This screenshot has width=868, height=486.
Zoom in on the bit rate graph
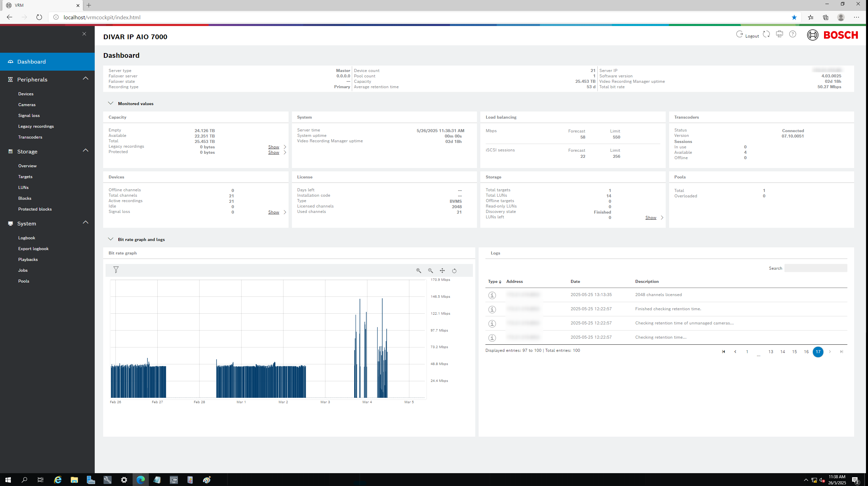click(418, 271)
